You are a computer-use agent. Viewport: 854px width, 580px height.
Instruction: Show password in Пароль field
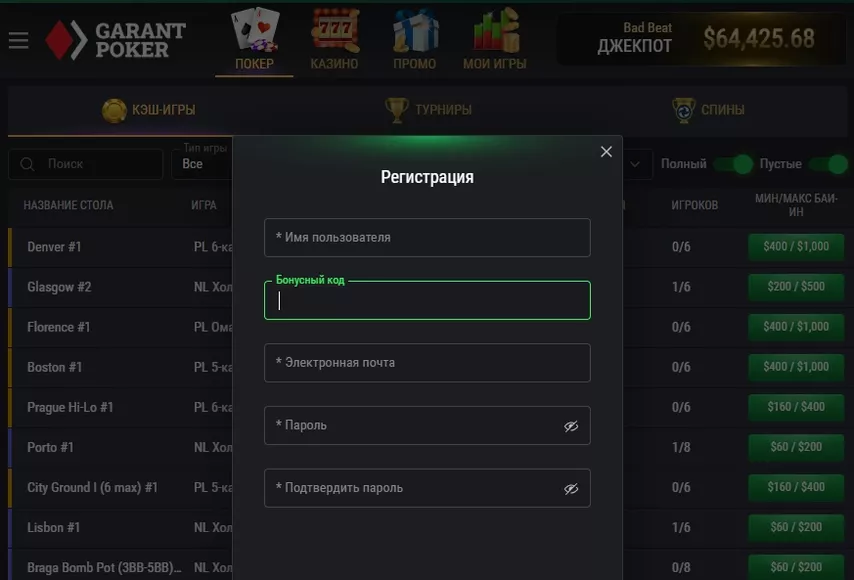[x=571, y=426]
